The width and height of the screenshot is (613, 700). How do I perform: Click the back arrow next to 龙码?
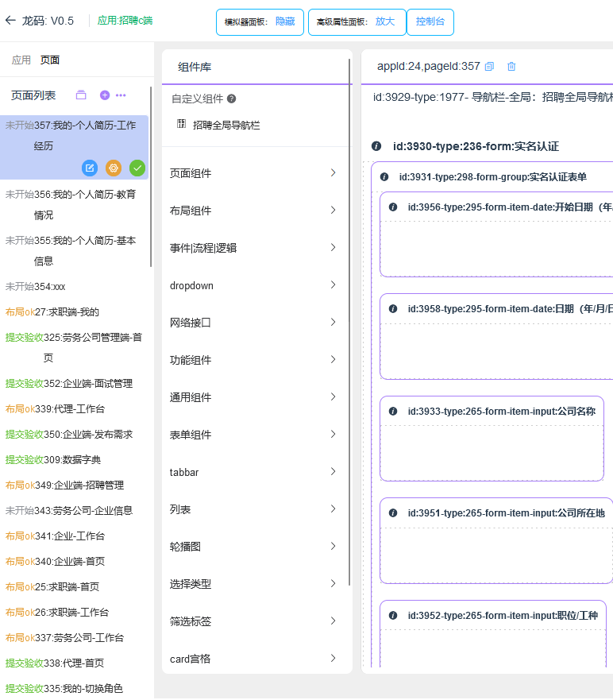click(x=10, y=20)
